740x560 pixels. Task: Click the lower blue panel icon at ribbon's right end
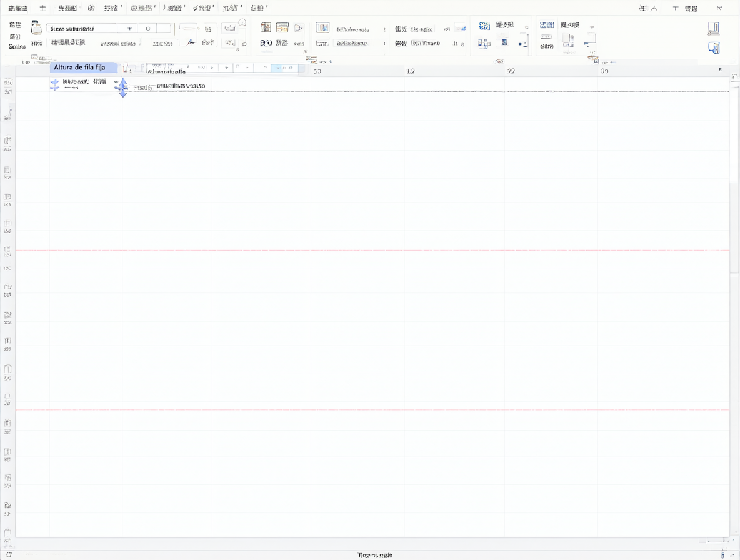coord(714,47)
